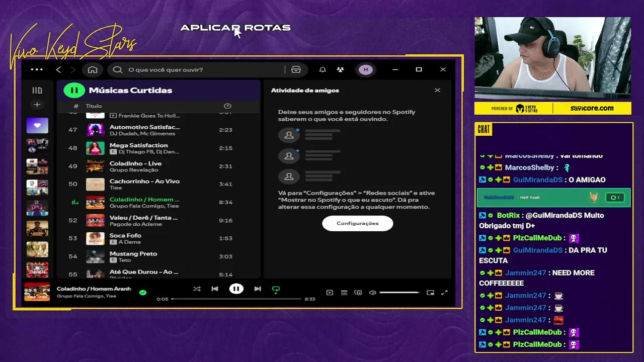Click Mega Satisfaction album cover
This screenshot has width=644, height=362.
(x=95, y=148)
